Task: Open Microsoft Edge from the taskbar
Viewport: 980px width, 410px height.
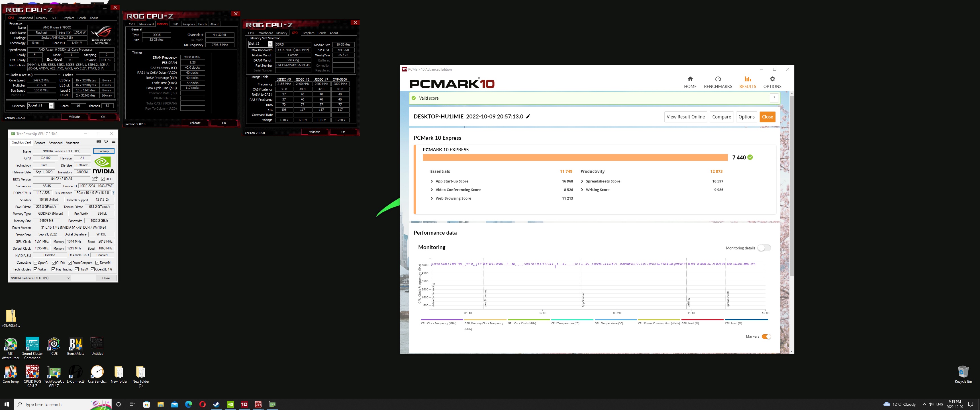Action: tap(188, 404)
